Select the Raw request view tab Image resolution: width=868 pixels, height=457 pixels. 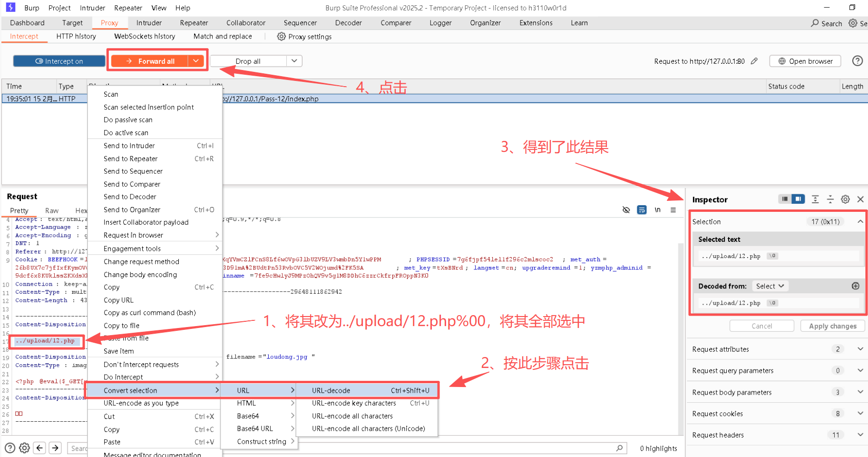tap(52, 210)
